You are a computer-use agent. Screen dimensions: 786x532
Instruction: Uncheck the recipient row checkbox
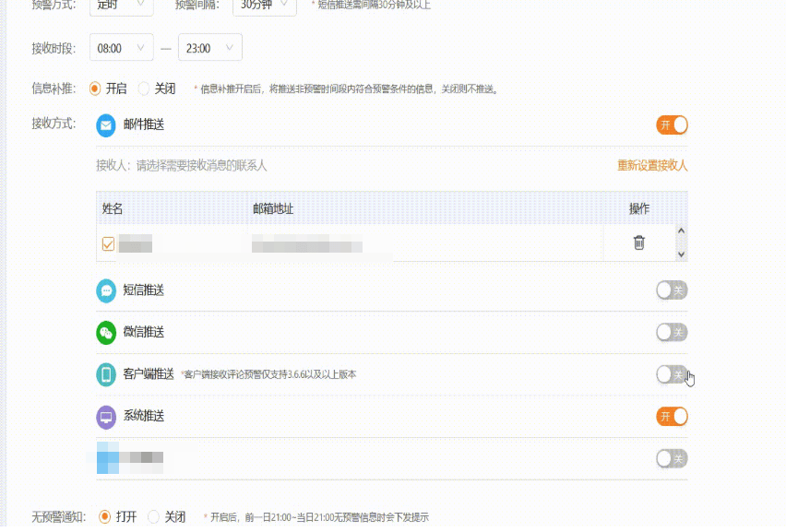(108, 244)
